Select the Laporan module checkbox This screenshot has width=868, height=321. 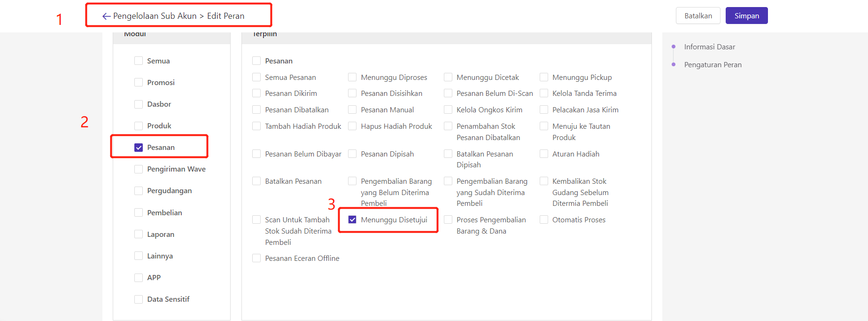139,234
